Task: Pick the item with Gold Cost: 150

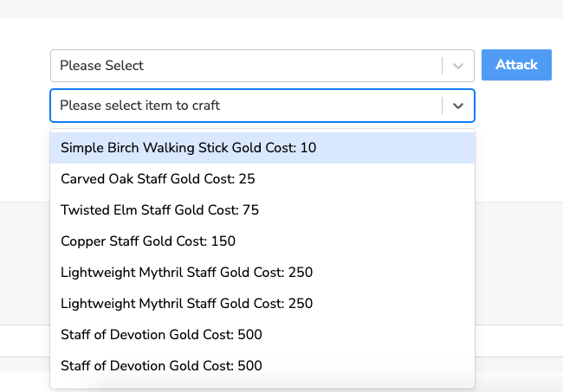Action: [x=262, y=241]
